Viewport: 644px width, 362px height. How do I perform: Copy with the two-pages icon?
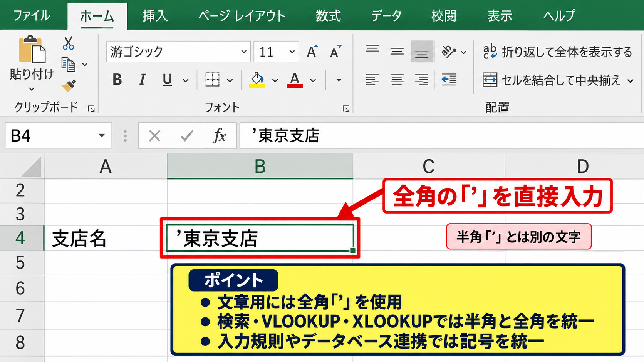[69, 65]
